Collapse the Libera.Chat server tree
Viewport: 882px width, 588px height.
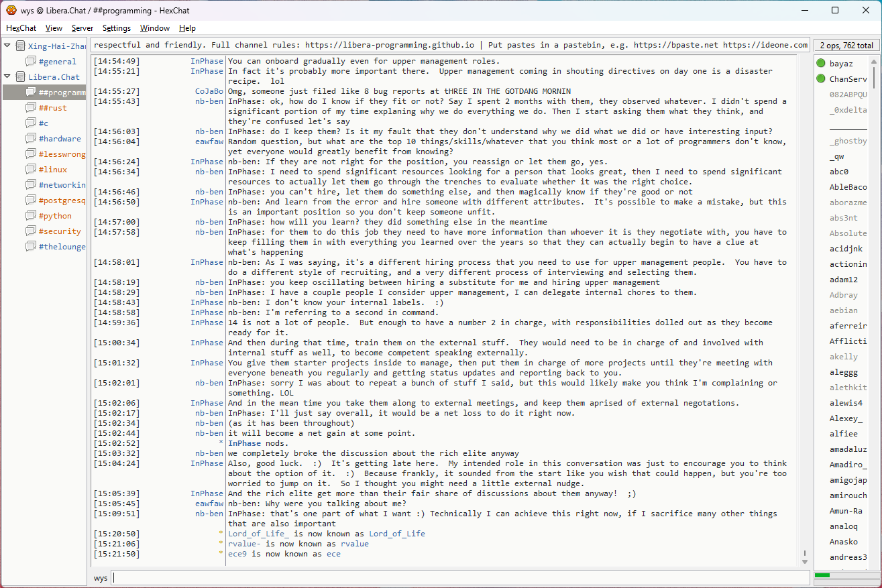[7, 77]
